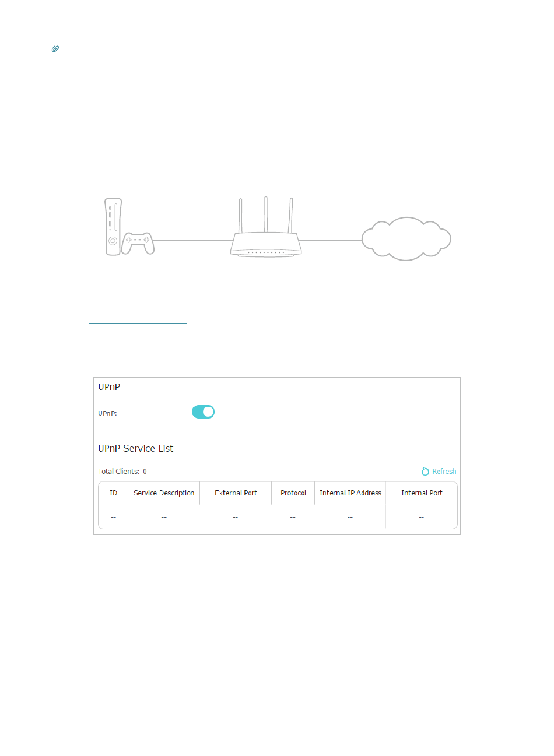Click the 'UPnP' section title

point(109,387)
